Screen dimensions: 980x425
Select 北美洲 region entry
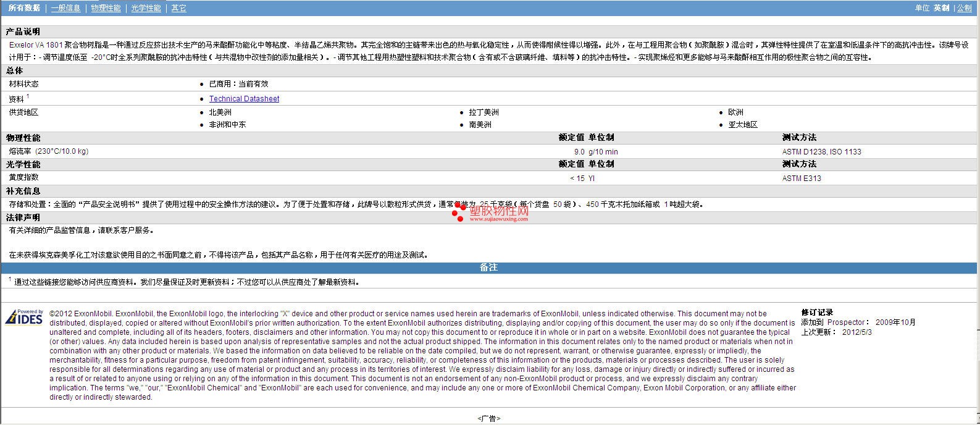pyautogui.click(x=220, y=112)
